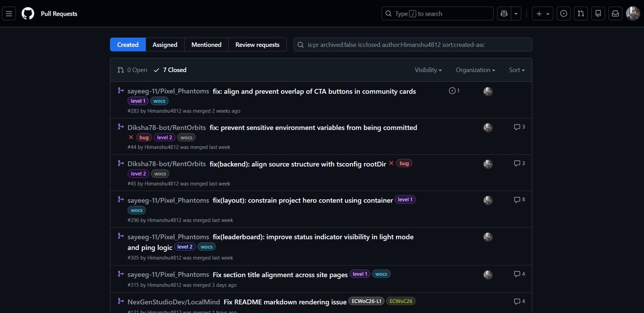This screenshot has width=644, height=313.
Task: Open the 3 comments icon on PR #45
Action: point(519,163)
